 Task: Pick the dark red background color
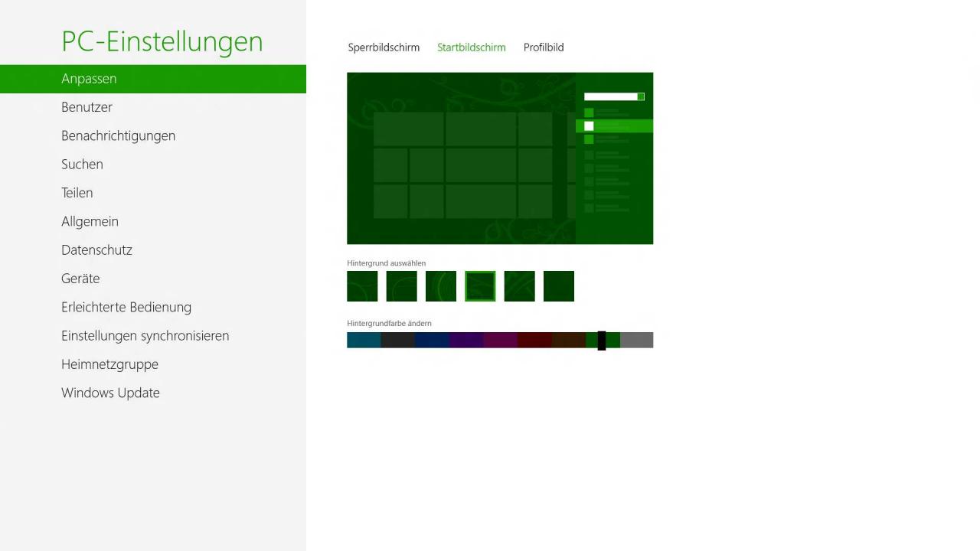coord(534,340)
